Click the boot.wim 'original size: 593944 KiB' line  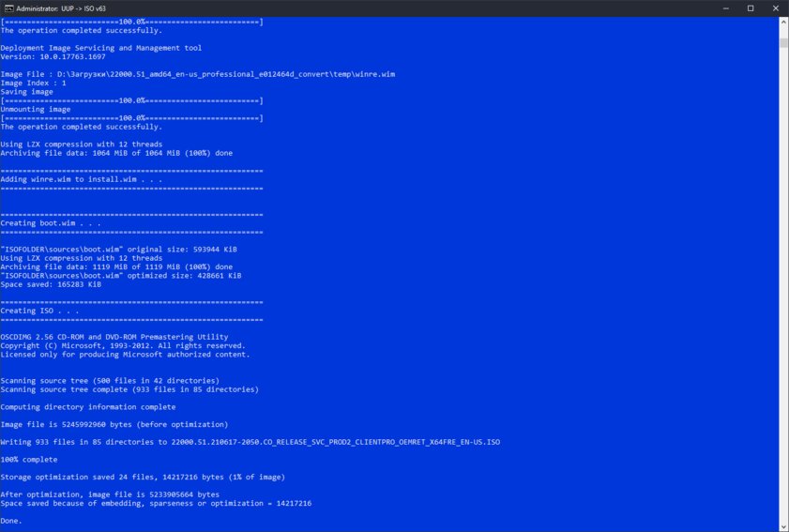pos(119,250)
